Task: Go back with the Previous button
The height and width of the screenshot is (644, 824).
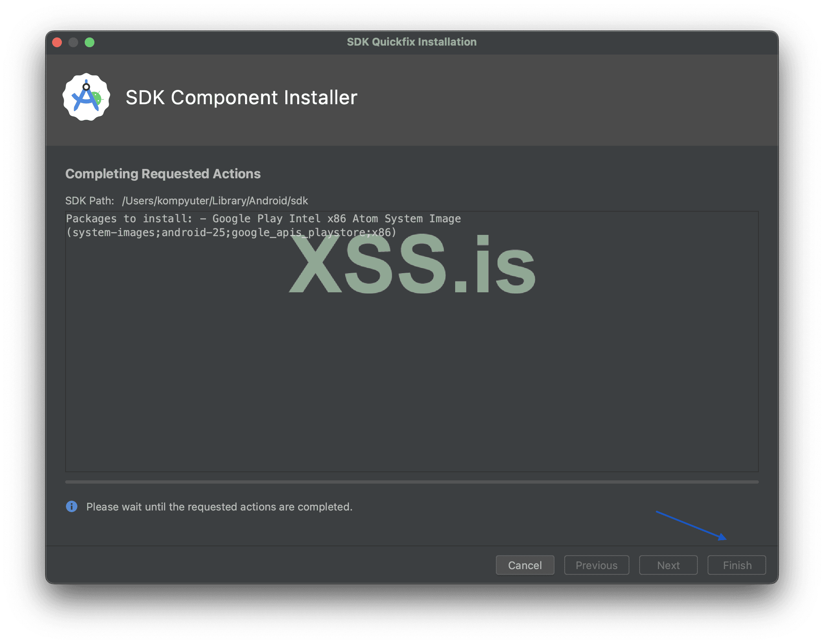Action: [x=596, y=565]
